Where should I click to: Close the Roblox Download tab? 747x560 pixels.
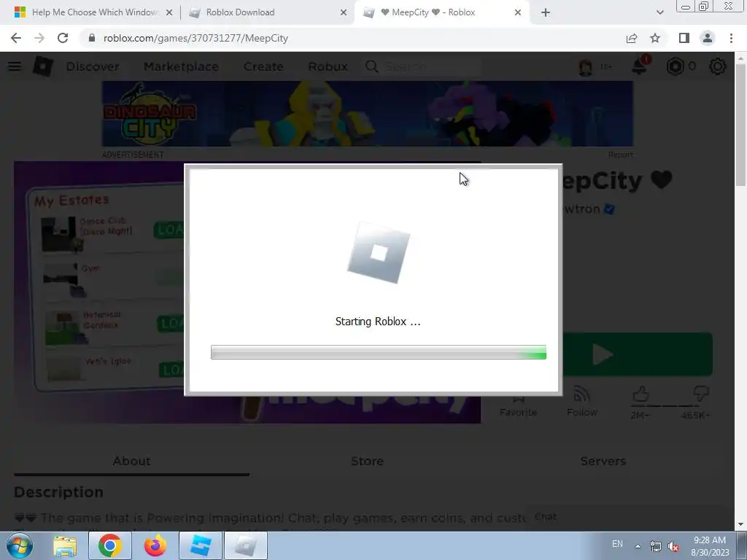coord(344,12)
